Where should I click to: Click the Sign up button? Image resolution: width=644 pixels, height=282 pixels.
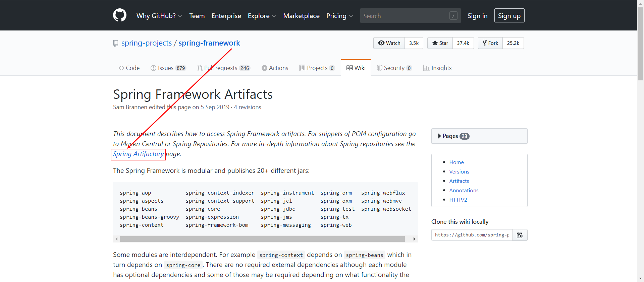(x=509, y=16)
